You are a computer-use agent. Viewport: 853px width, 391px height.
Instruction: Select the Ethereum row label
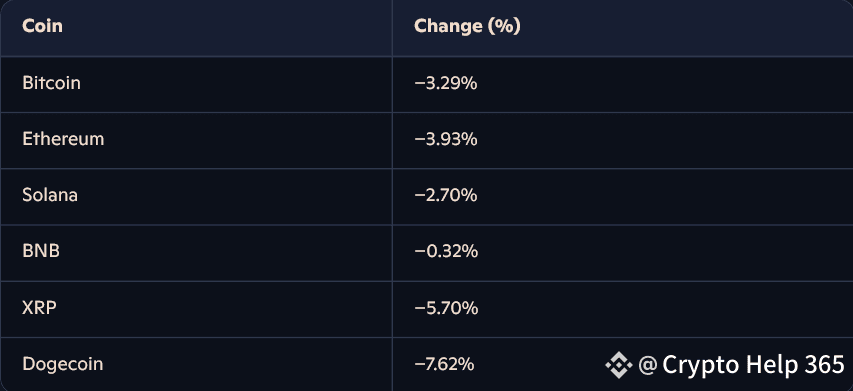click(63, 139)
